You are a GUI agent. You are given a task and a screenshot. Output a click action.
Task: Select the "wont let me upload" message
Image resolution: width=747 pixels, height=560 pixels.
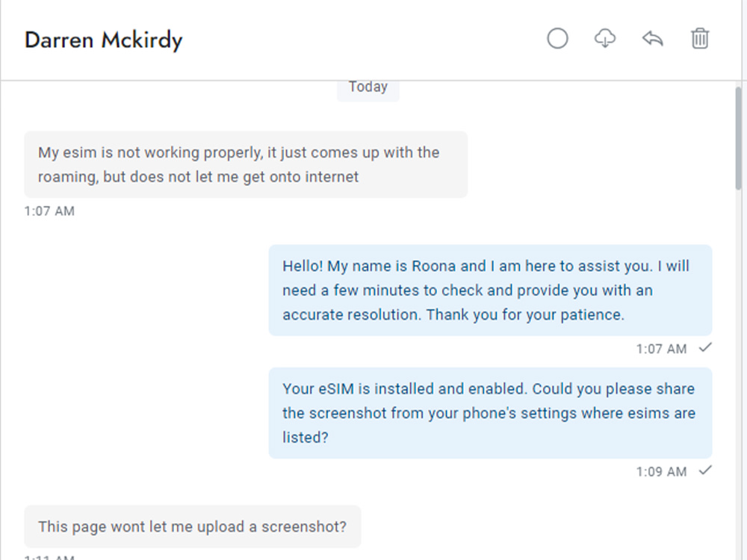pos(193,526)
